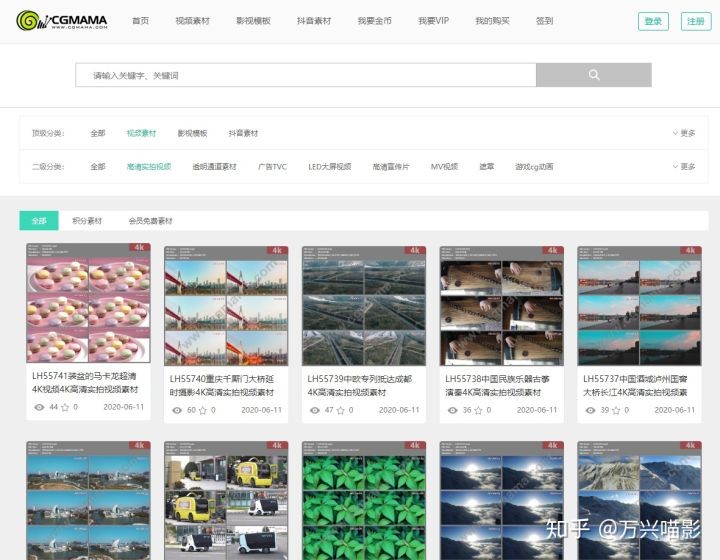Click eye views icon on LH55737 card
The height and width of the screenshot is (560, 720).
[590, 410]
